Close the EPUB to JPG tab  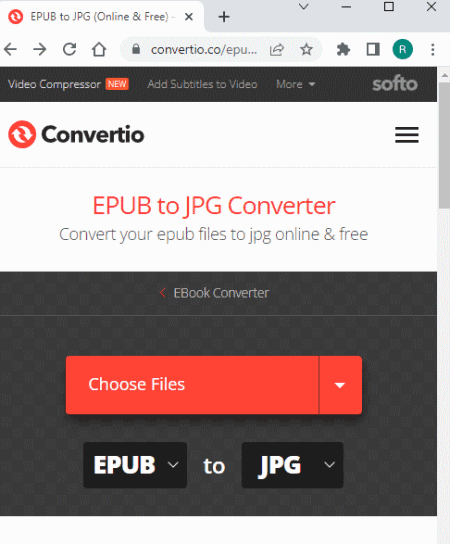pos(189,17)
